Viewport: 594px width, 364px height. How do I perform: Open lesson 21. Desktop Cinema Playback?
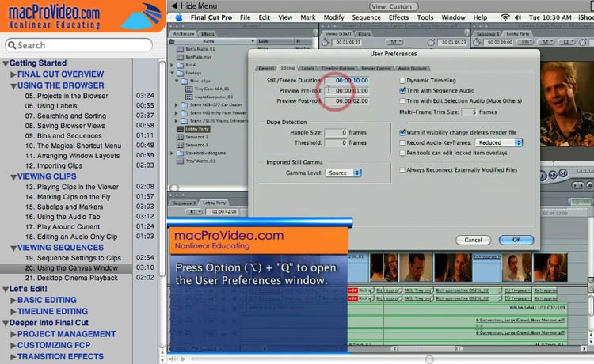(71, 278)
